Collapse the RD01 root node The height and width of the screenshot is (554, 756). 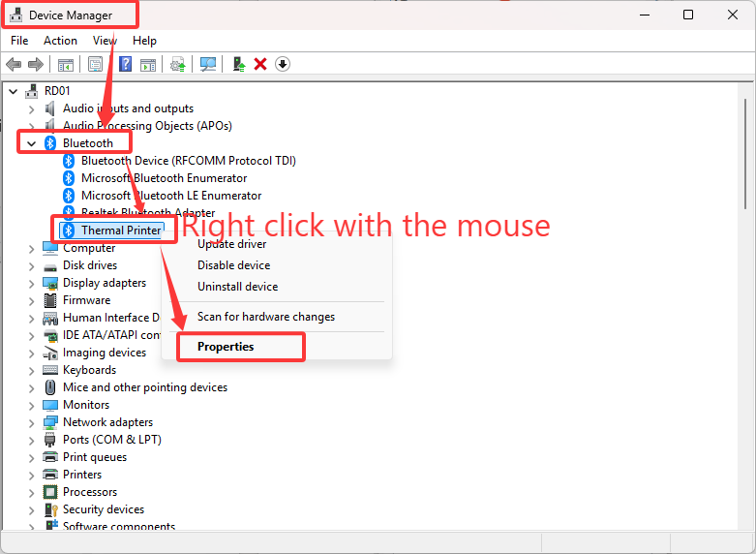click(13, 91)
